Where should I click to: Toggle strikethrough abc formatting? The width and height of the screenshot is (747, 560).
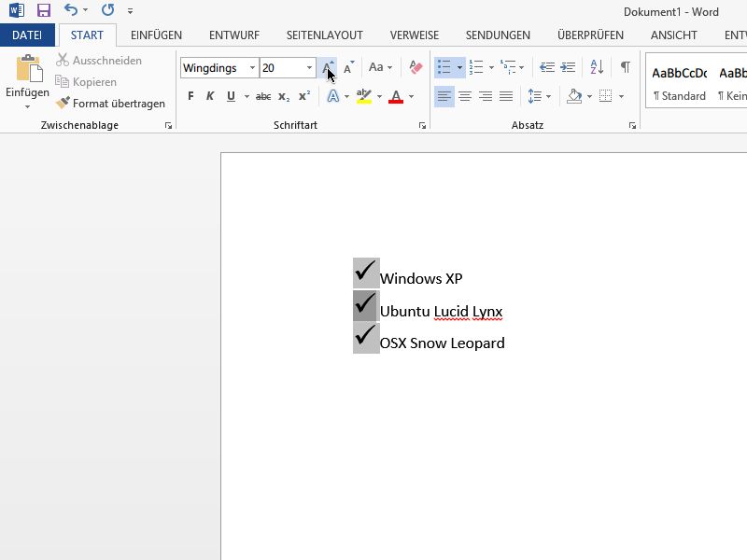pyautogui.click(x=263, y=97)
